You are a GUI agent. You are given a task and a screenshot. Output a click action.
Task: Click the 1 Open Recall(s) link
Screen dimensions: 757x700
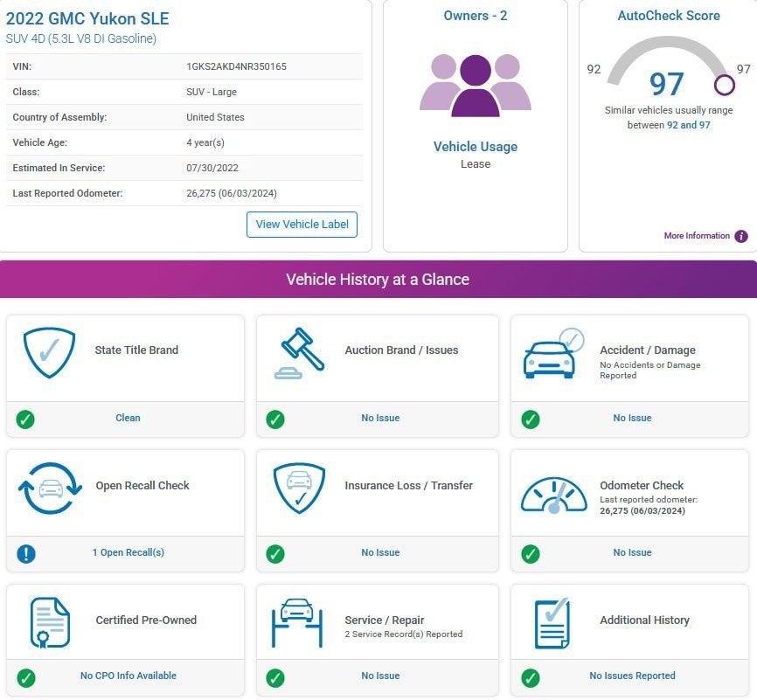click(128, 552)
